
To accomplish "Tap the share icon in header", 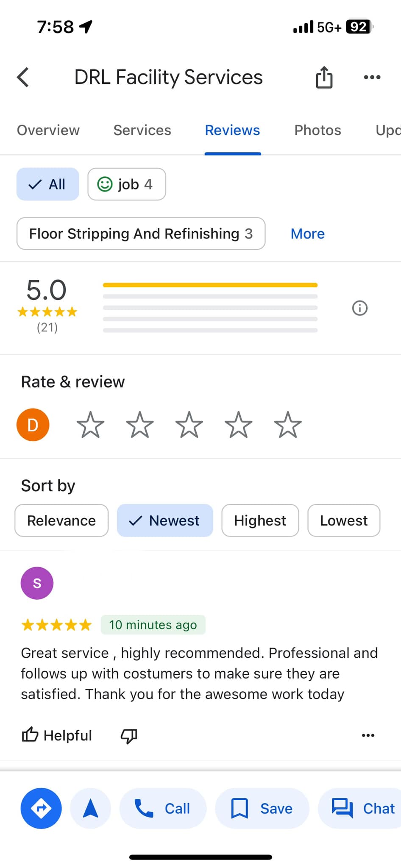I will coord(324,77).
